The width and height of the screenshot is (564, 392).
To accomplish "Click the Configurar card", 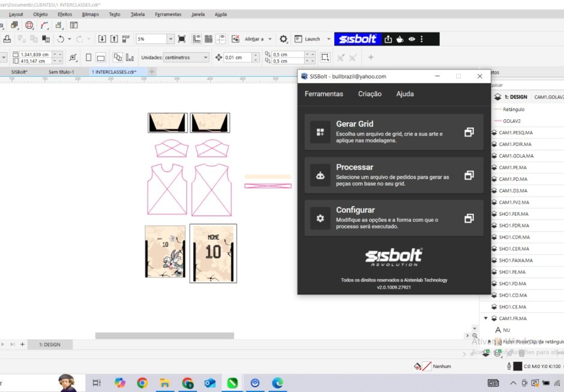I will click(394, 218).
